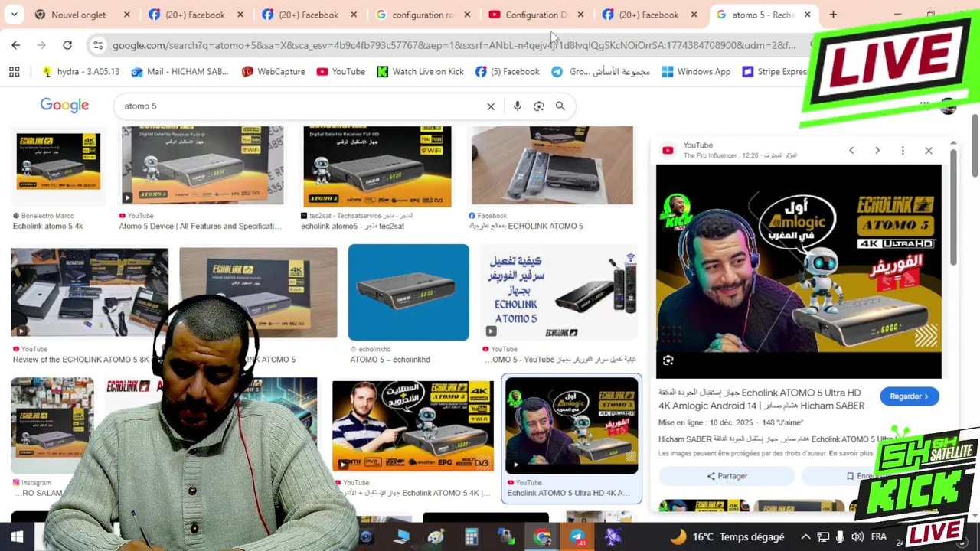
Task: Open network settings tray icon
Action: pyautogui.click(x=823, y=537)
